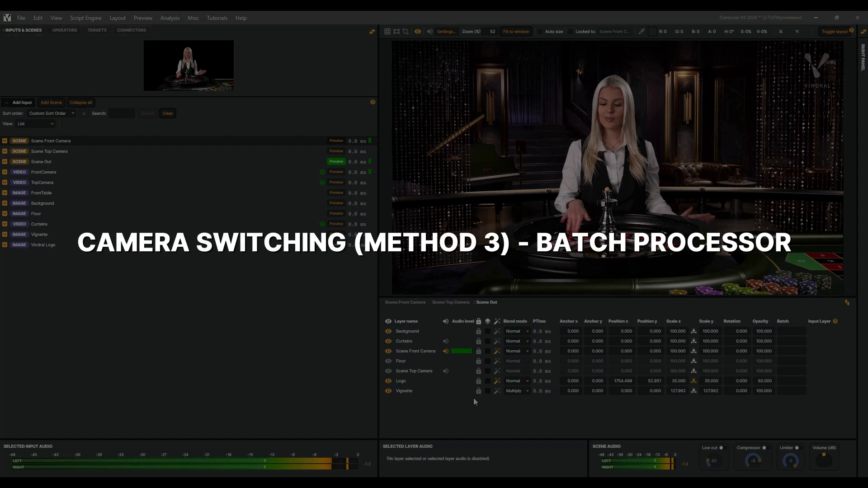Enable the Auto size checkbox
This screenshot has height=488, width=868.
click(x=540, y=32)
